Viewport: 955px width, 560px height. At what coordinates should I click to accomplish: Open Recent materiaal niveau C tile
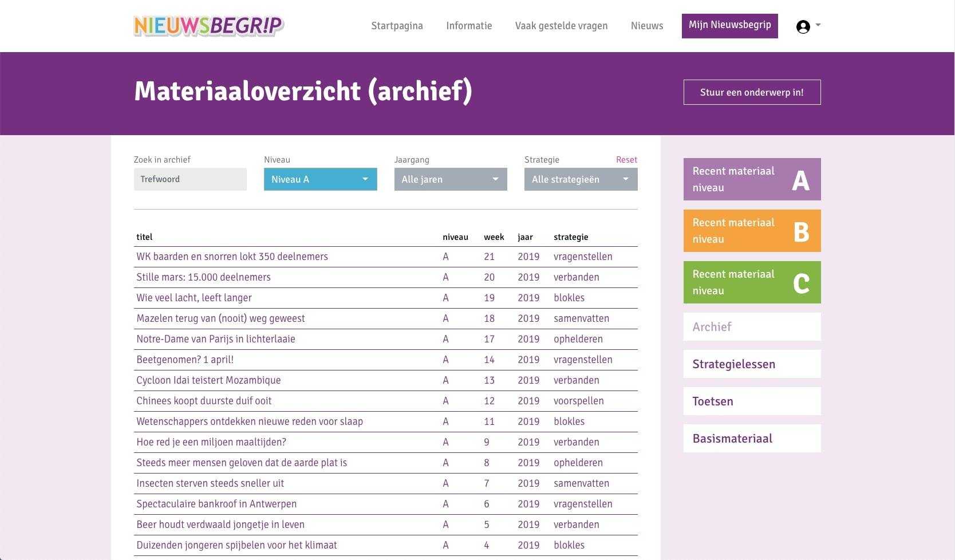752,282
